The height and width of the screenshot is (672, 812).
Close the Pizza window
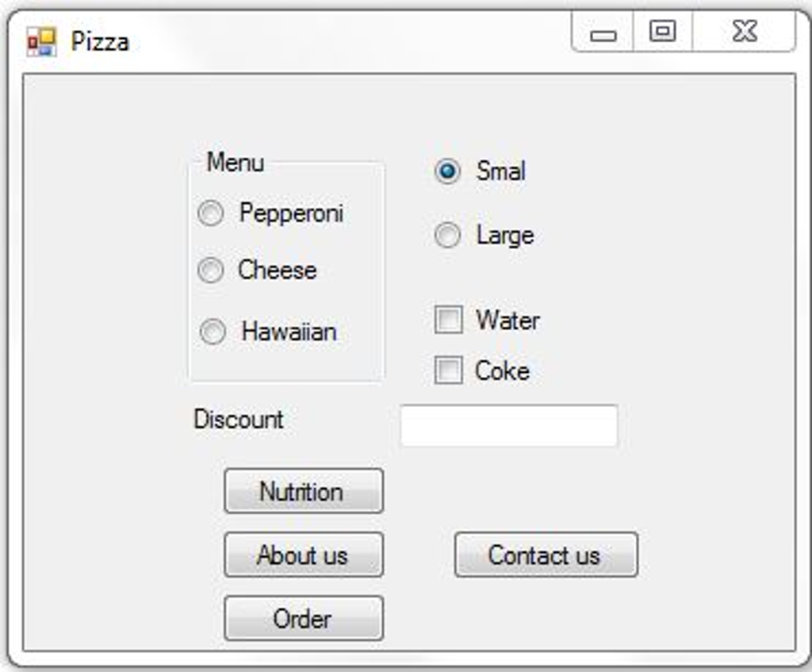(x=744, y=32)
